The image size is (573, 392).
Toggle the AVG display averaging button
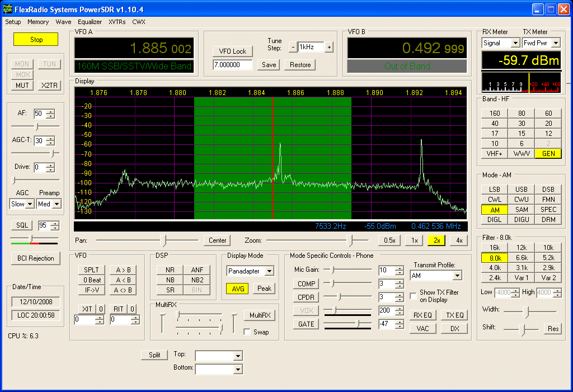(x=237, y=289)
